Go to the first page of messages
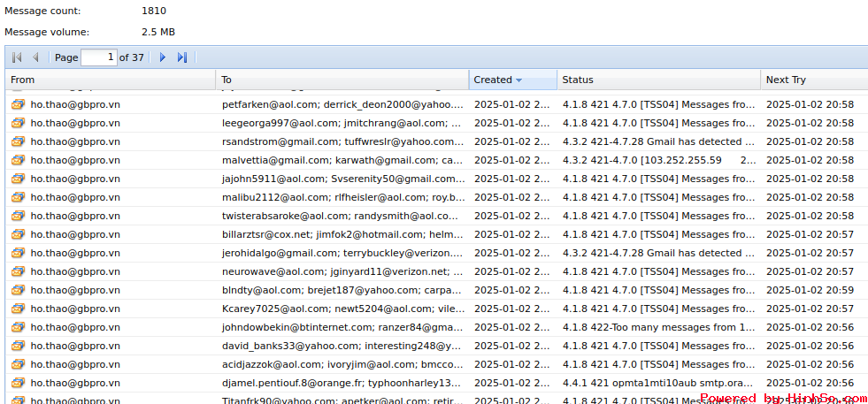Viewport: 868px width, 404px height. click(x=17, y=57)
